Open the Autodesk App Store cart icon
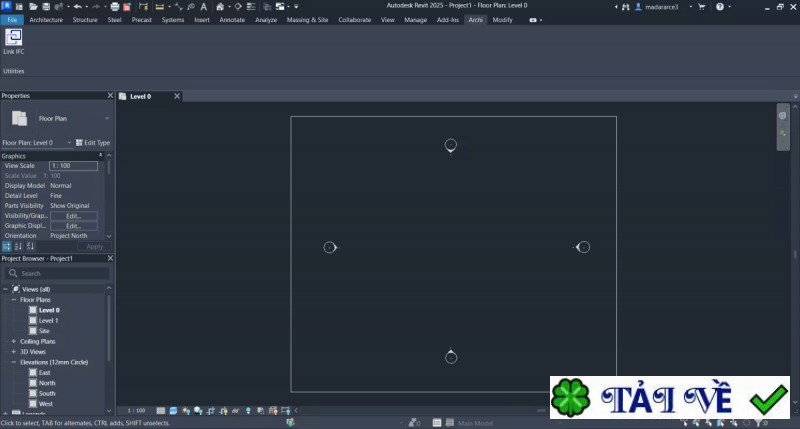 pos(702,7)
